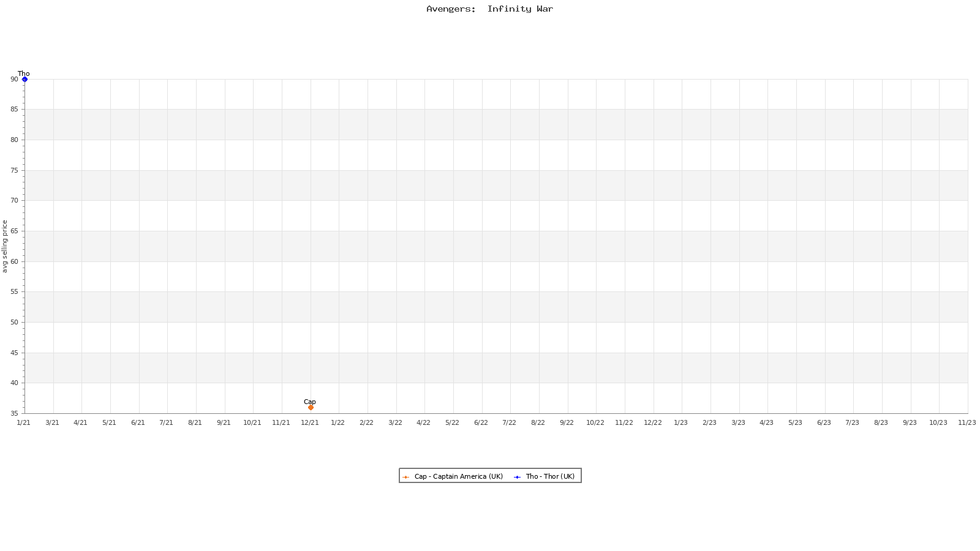Click the y-axis value 55

click(x=14, y=291)
